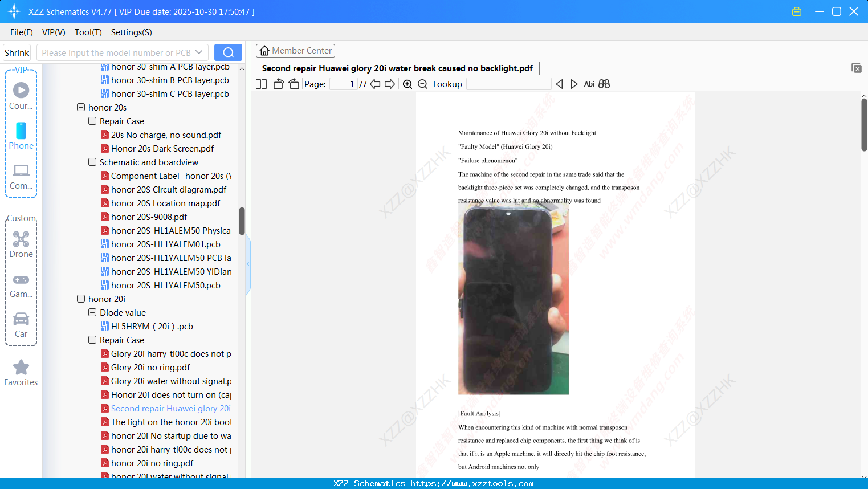Close the PDF document tab icon

(857, 68)
